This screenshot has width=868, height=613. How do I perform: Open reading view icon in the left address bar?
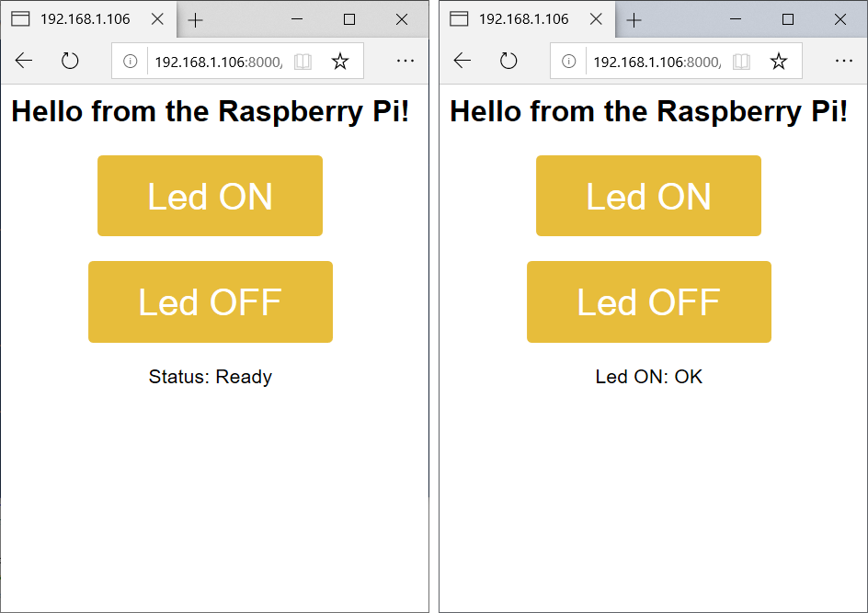tap(304, 61)
